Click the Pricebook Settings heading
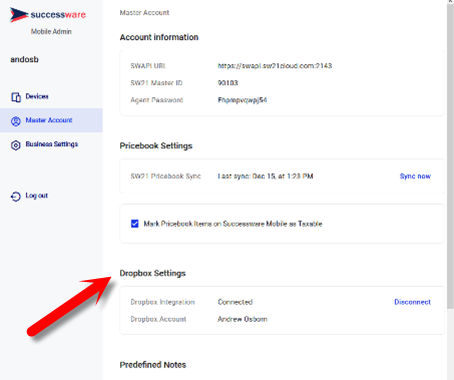454x380 pixels. [x=156, y=146]
